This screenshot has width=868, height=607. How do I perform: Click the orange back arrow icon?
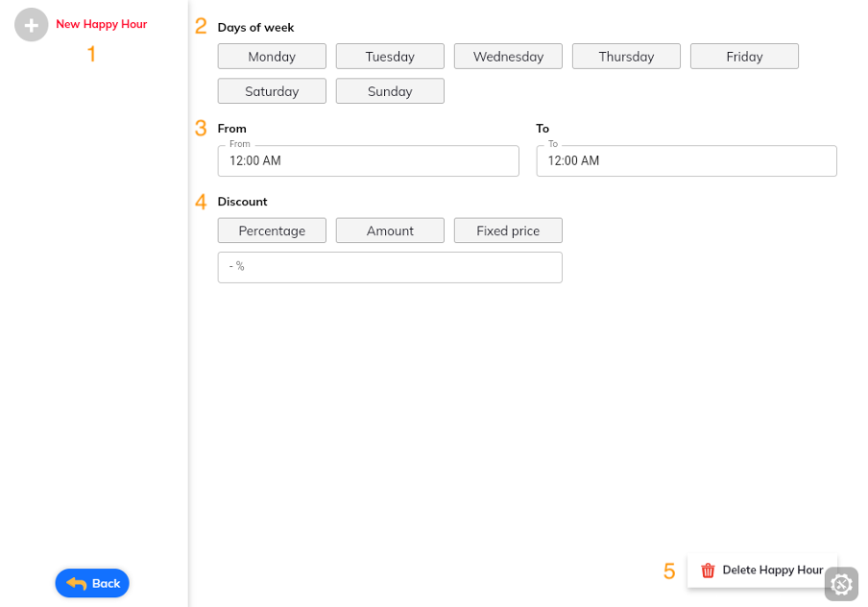[77, 583]
